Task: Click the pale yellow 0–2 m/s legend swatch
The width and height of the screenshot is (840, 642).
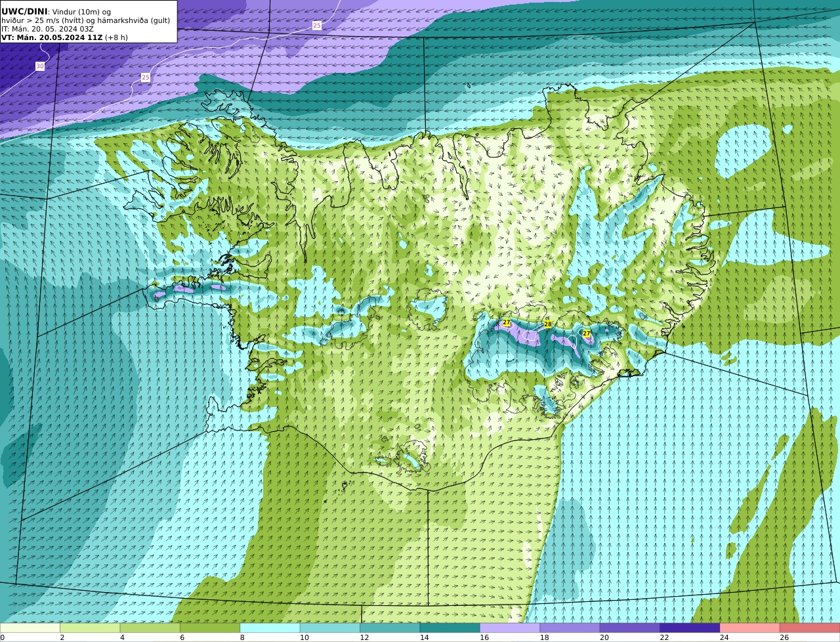Action: (x=30, y=628)
